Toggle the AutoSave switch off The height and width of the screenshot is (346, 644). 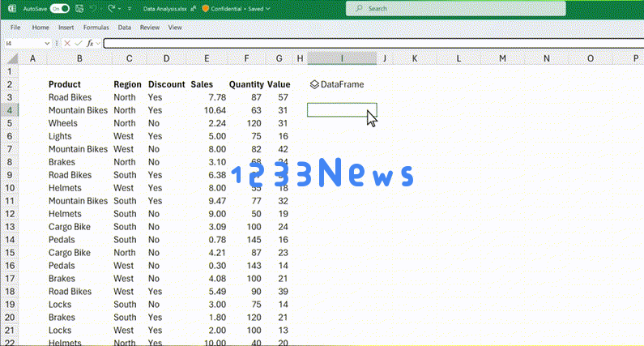tap(60, 9)
